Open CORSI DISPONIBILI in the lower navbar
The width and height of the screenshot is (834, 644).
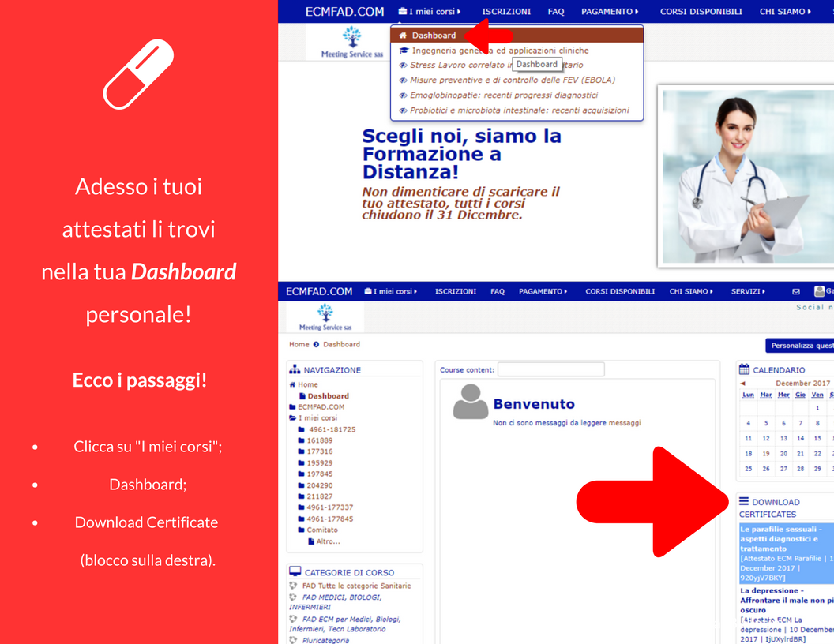pos(620,291)
